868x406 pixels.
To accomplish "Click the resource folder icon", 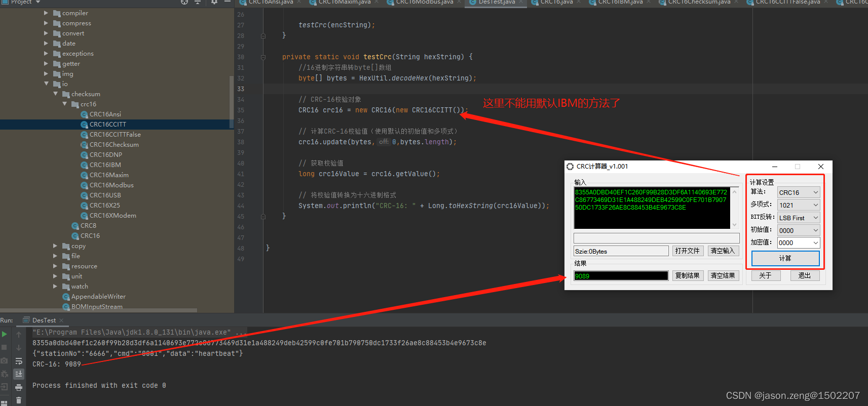I will click(66, 266).
